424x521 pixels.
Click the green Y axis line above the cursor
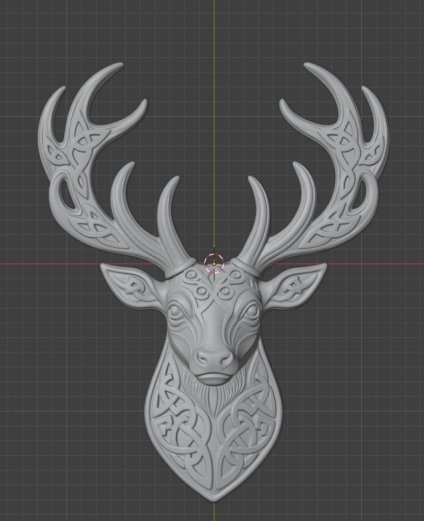(214, 123)
